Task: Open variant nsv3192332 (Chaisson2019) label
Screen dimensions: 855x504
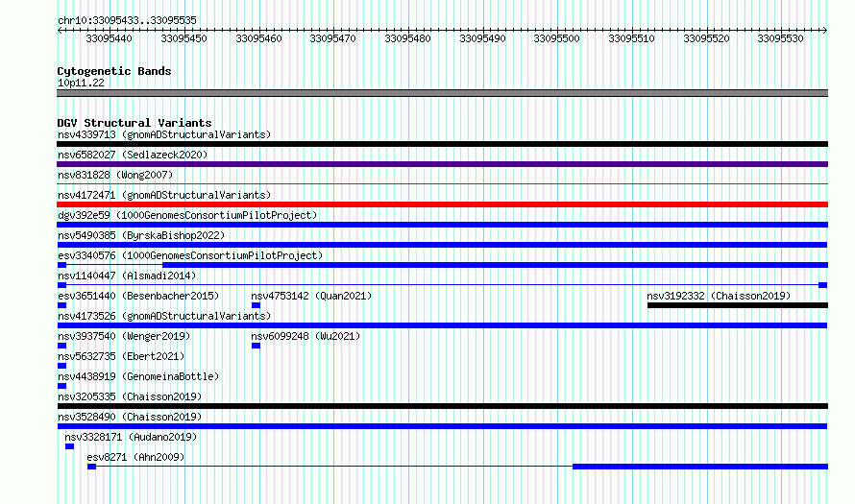Action: (719, 296)
